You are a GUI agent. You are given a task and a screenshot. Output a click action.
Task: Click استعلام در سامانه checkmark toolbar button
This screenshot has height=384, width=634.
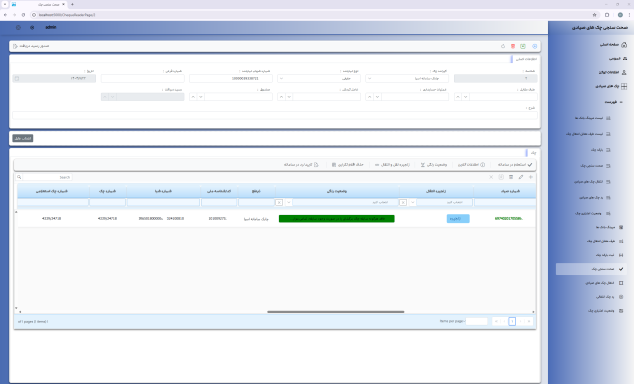(x=515, y=165)
